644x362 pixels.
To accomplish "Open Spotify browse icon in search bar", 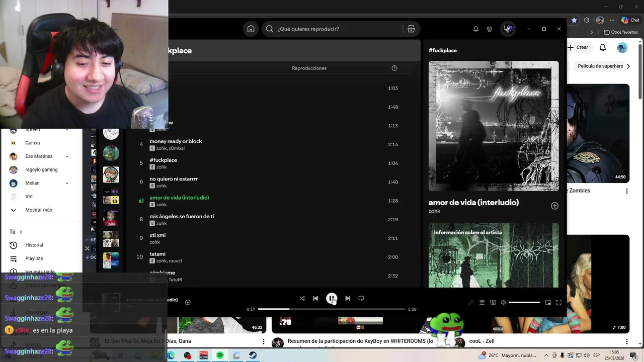I will 411,29.
